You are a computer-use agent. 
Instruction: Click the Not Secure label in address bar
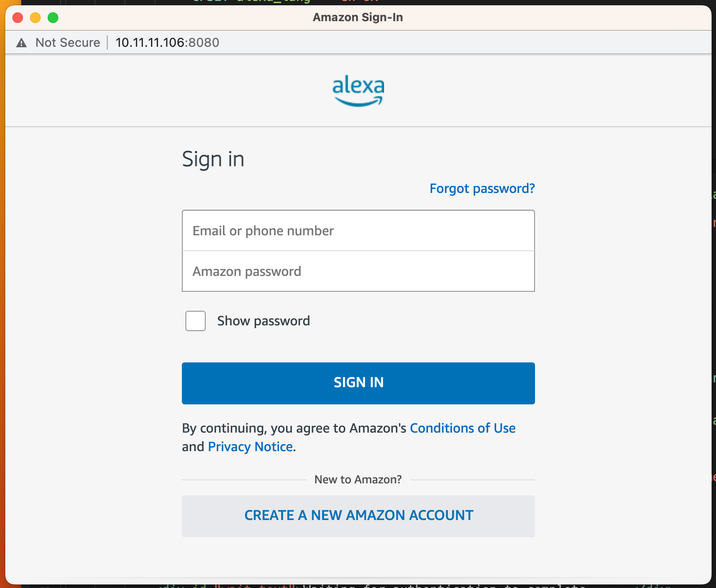68,43
